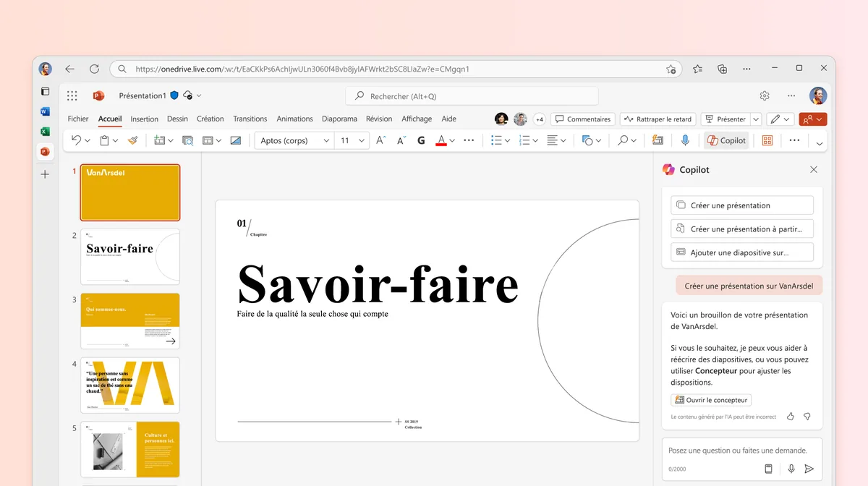This screenshot has height=486, width=868.
Task: Apply bold with the G button
Action: coord(421,140)
